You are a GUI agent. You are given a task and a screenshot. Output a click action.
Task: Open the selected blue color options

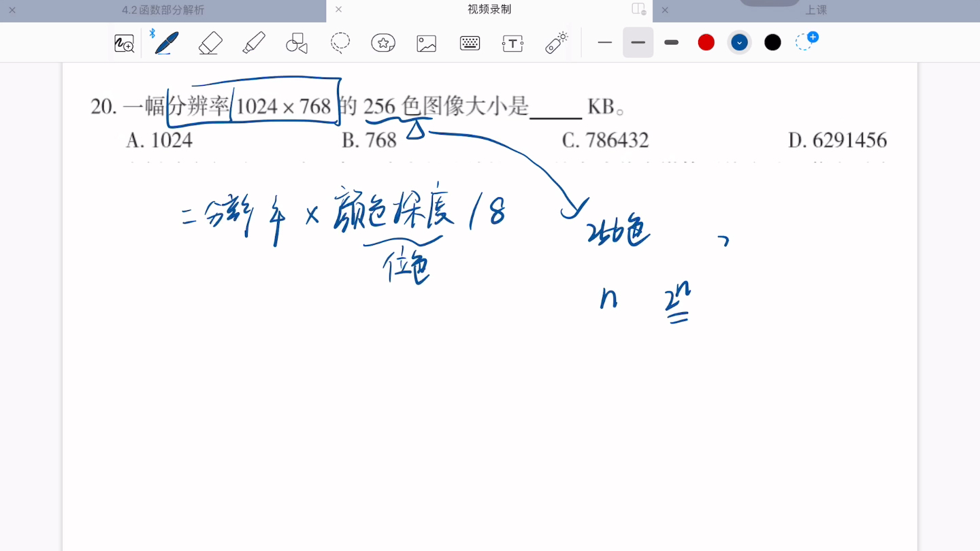[739, 42]
